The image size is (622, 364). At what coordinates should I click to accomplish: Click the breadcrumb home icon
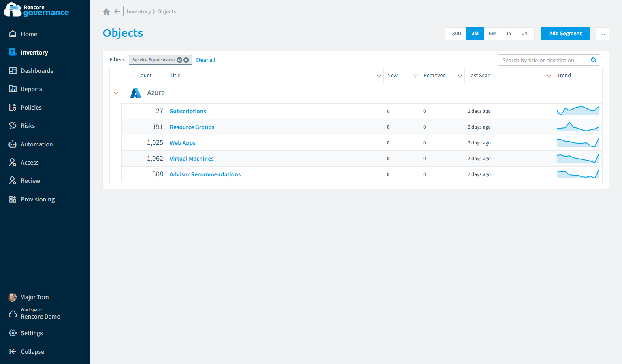click(x=107, y=12)
